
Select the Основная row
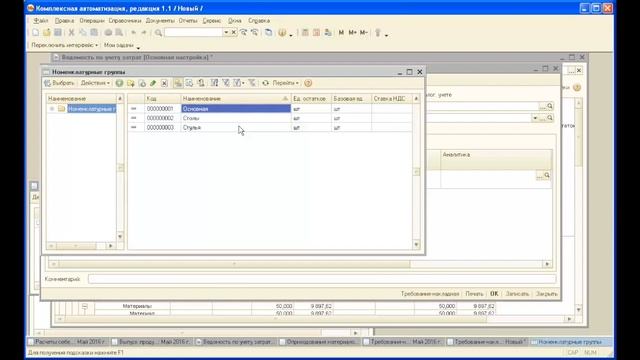(269, 109)
